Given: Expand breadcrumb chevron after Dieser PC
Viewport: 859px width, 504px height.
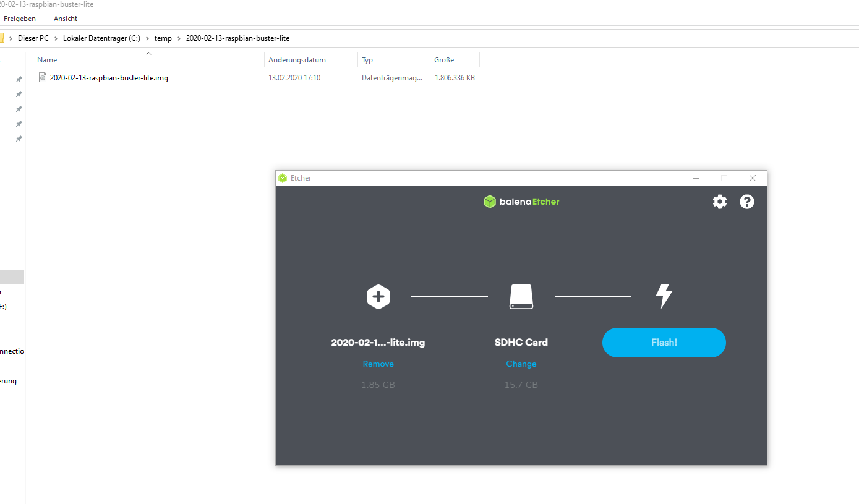Looking at the screenshot, I should click(x=56, y=38).
